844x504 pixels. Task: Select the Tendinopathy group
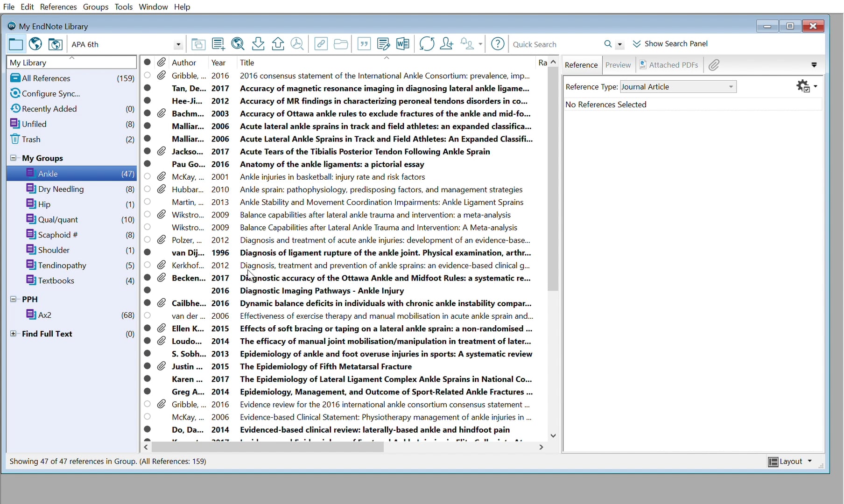pyautogui.click(x=72, y=265)
